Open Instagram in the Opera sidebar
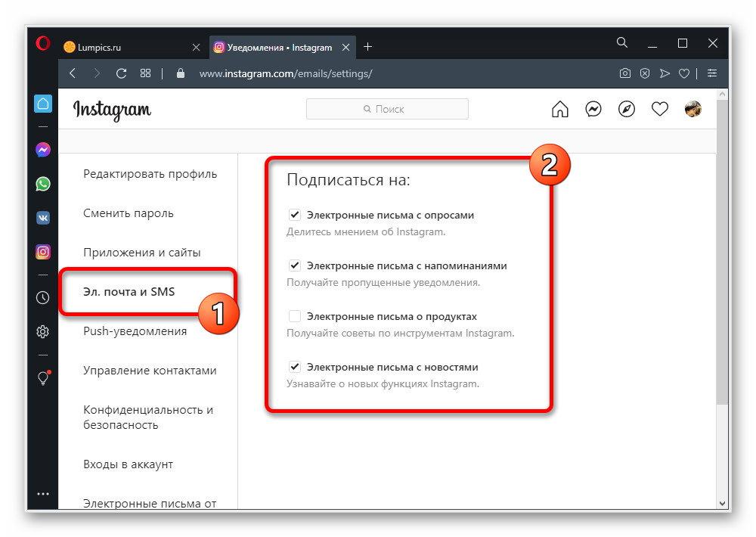756x537 pixels. 43,252
